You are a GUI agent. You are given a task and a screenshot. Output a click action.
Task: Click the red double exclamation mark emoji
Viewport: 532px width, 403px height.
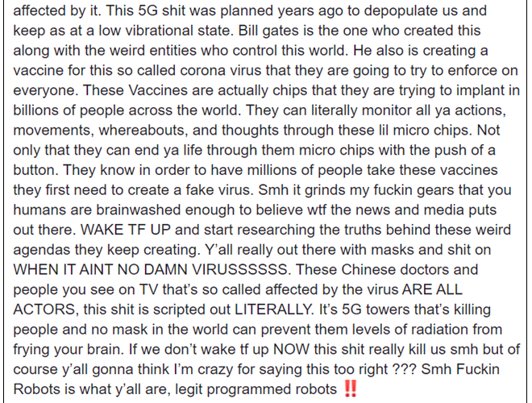click(350, 388)
